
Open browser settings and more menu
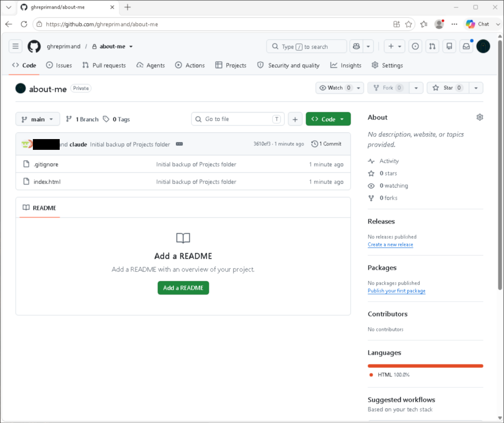(454, 24)
